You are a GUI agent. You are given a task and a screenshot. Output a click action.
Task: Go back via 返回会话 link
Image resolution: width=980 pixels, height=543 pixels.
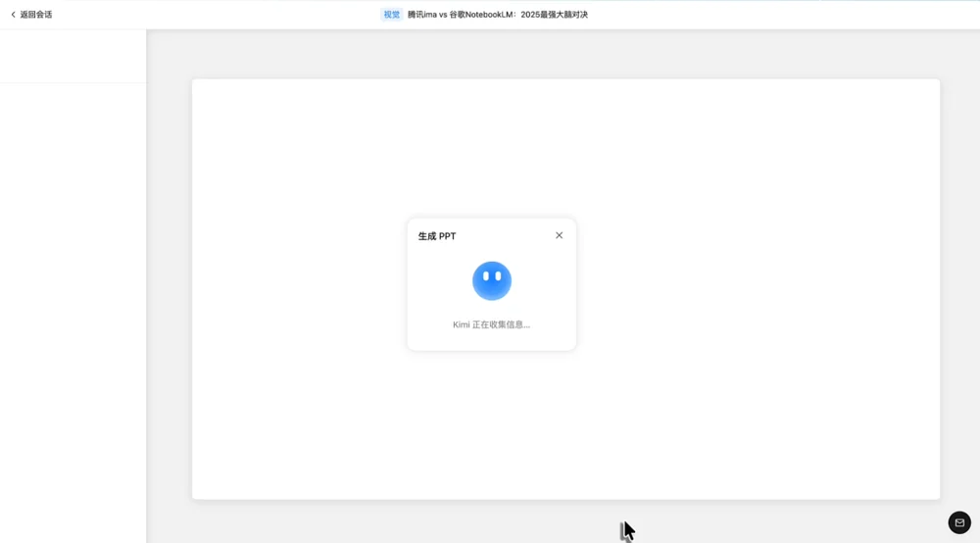[31, 15]
